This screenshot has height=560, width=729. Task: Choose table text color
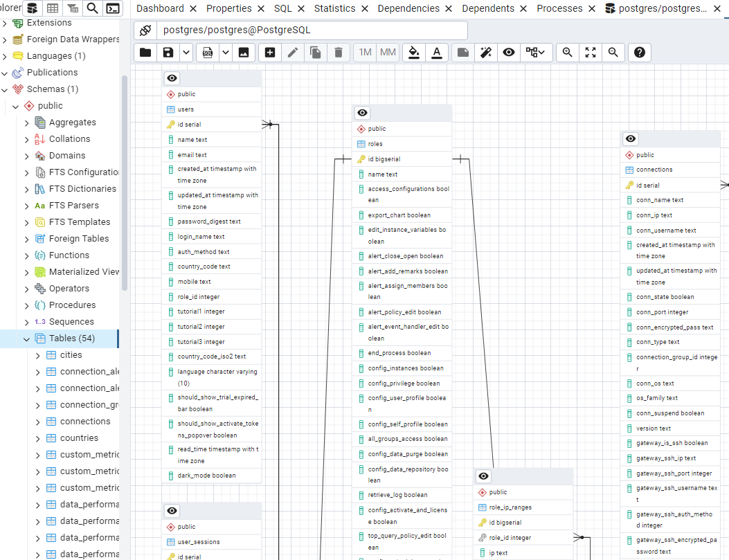(437, 53)
